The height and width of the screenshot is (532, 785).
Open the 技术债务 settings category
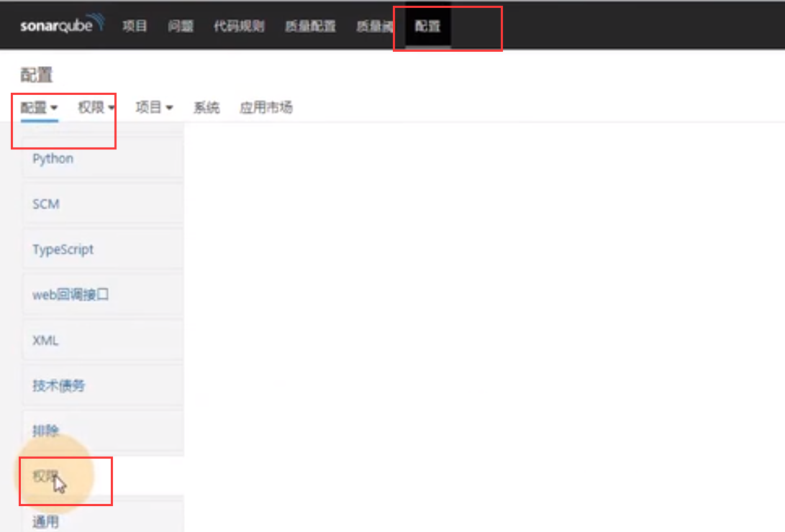pyautogui.click(x=59, y=385)
